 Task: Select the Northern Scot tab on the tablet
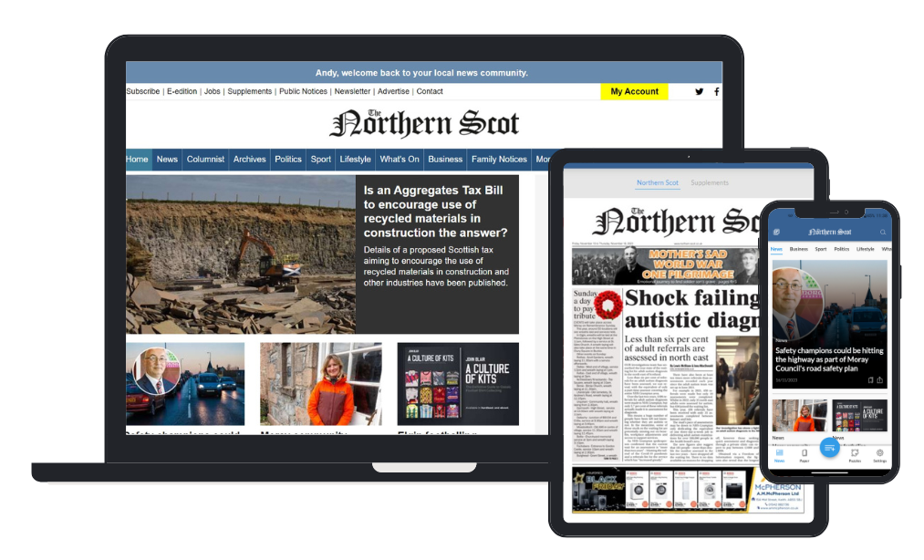pos(658,182)
